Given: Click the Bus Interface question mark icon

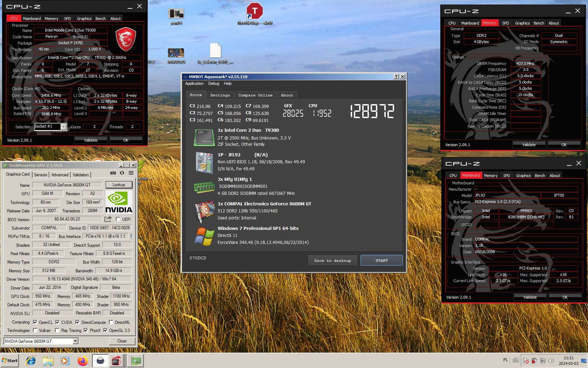Looking at the screenshot, I should pyautogui.click(x=131, y=236).
